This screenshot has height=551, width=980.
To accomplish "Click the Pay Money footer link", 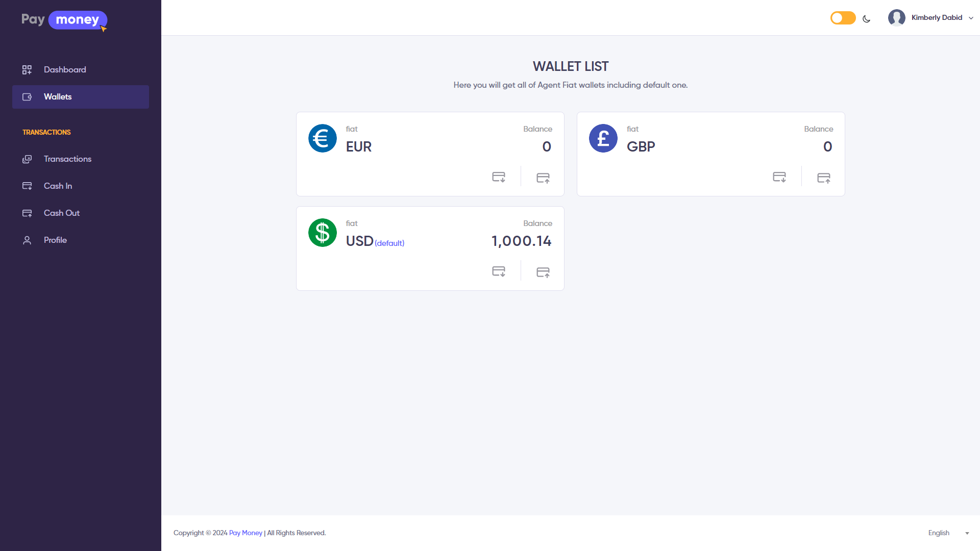I will (x=246, y=533).
